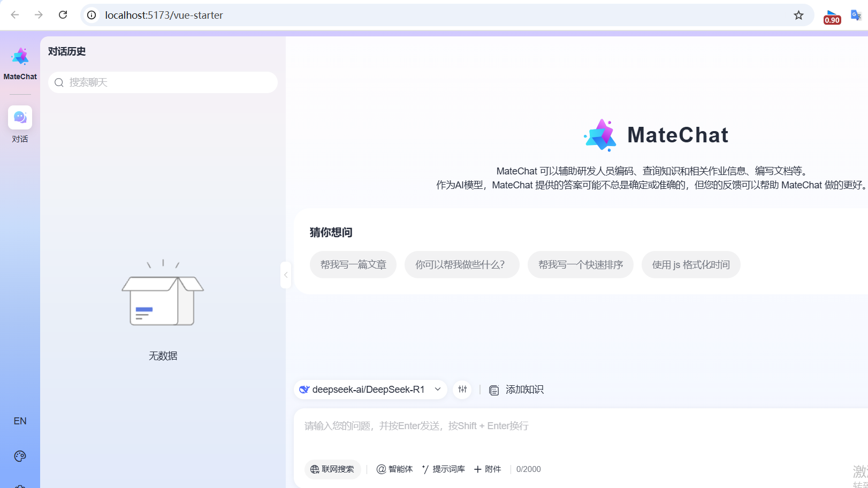Click the MateChat logo in the sidebar

tap(20, 56)
